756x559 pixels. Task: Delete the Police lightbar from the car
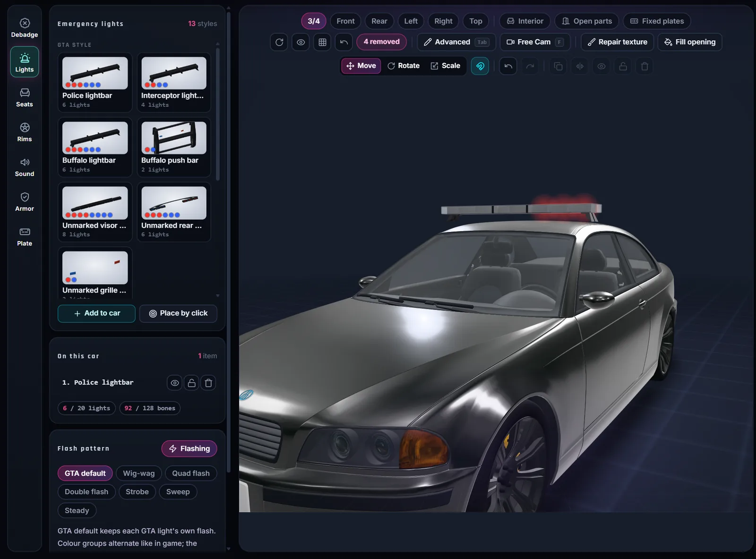pos(208,383)
